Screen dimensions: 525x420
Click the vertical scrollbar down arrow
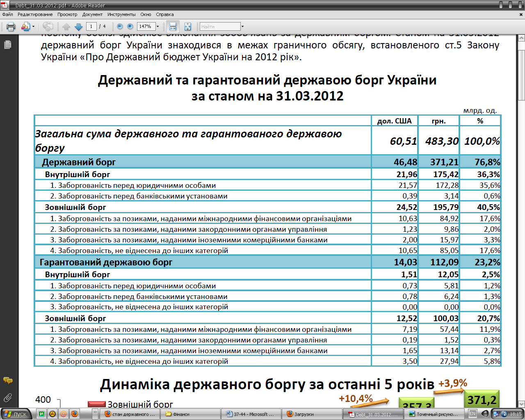coord(521,404)
